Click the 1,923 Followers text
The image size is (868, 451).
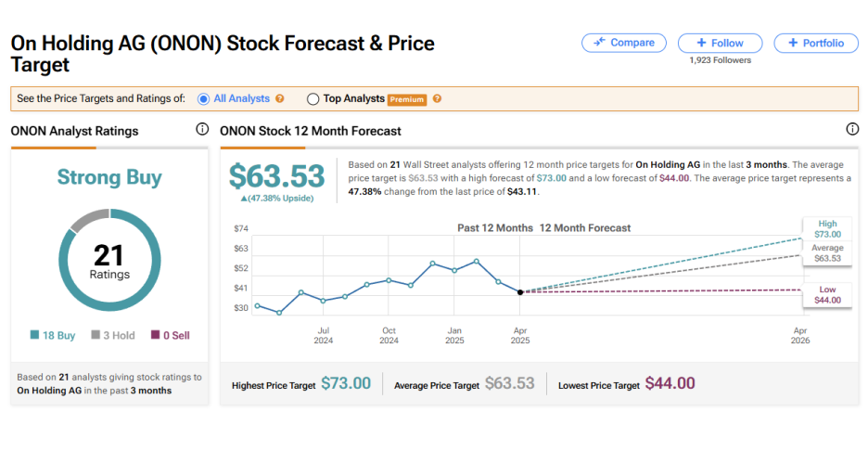pos(721,60)
